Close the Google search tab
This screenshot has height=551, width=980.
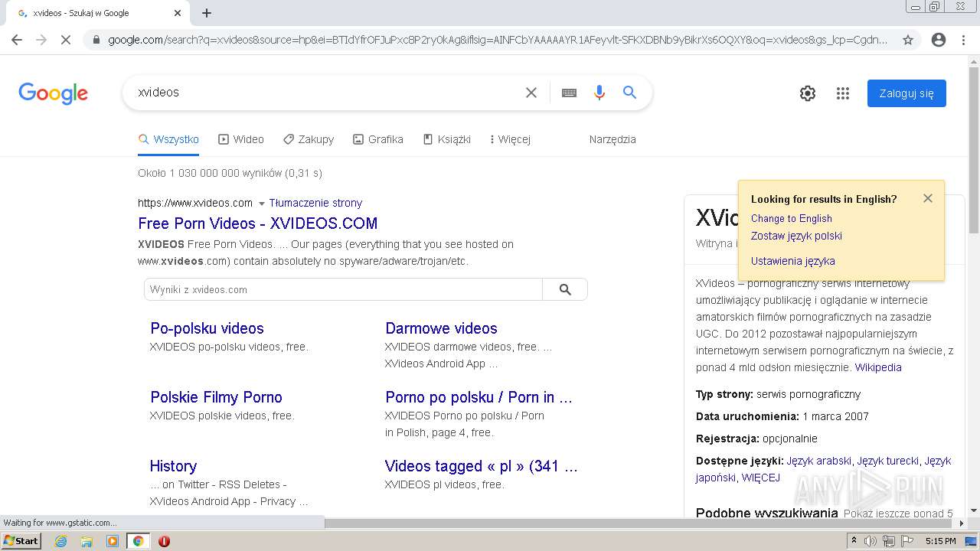coord(178,13)
